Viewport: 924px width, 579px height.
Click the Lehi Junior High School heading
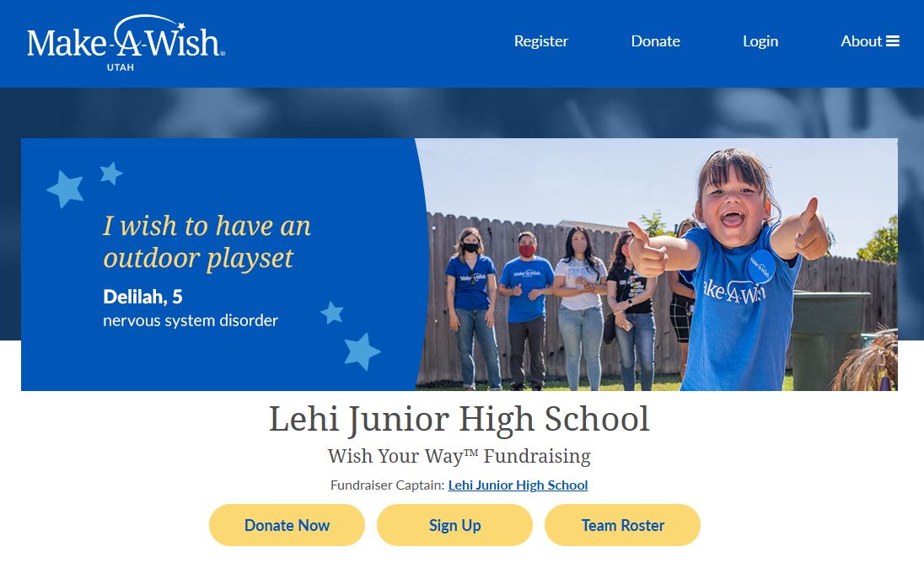click(x=459, y=420)
